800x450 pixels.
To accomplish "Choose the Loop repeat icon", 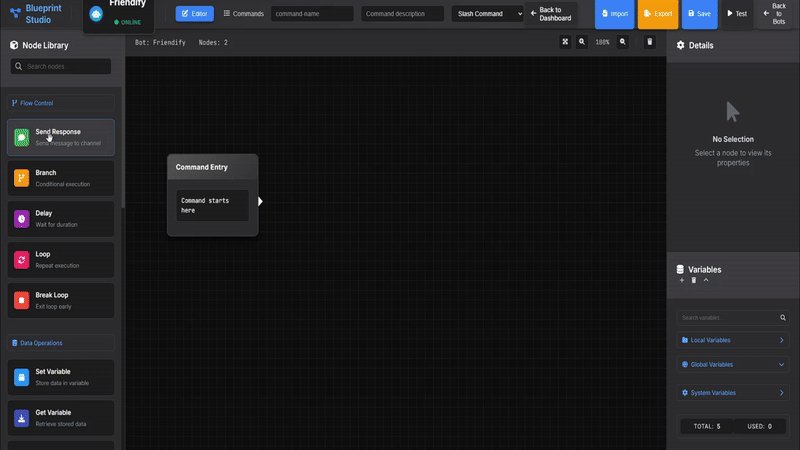I will click(21, 260).
